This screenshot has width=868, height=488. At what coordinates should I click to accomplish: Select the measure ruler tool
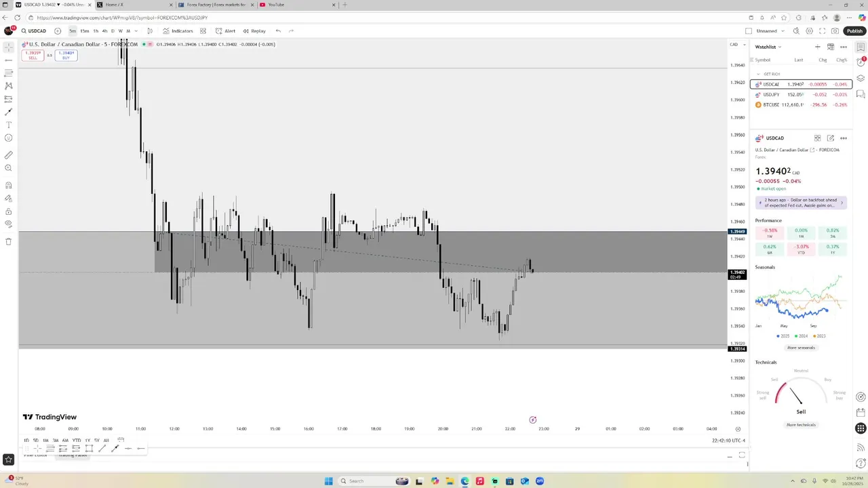(x=9, y=155)
